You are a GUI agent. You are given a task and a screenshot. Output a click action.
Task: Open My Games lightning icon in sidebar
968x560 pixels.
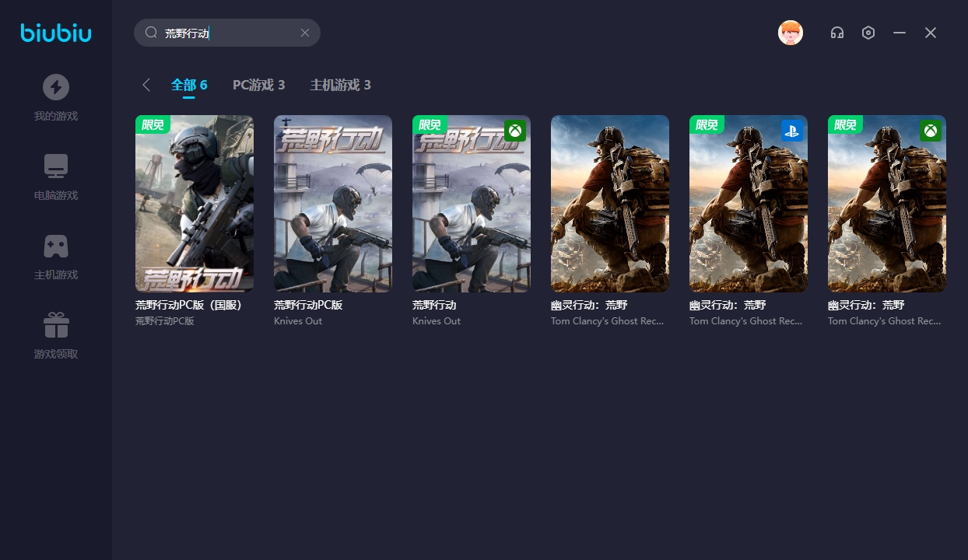tap(55, 87)
